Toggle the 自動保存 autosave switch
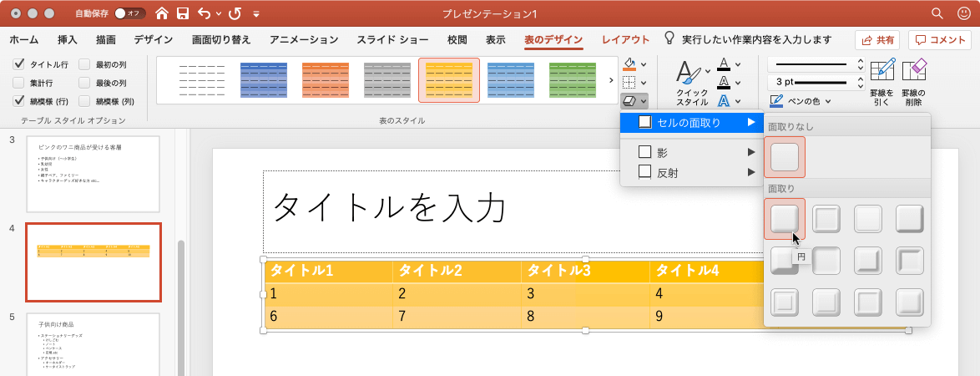 [x=129, y=13]
